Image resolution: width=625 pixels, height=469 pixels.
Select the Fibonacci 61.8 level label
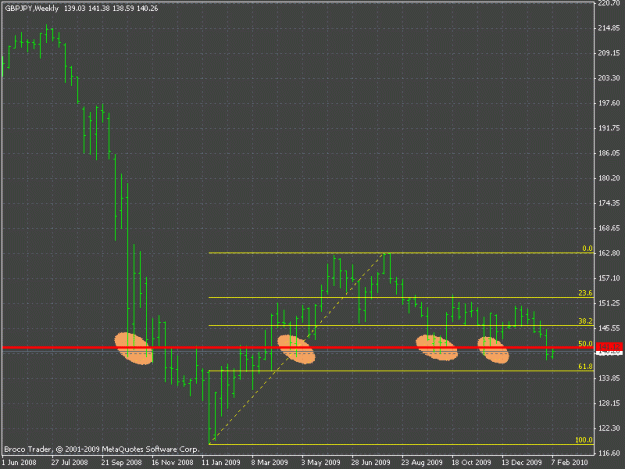click(586, 367)
